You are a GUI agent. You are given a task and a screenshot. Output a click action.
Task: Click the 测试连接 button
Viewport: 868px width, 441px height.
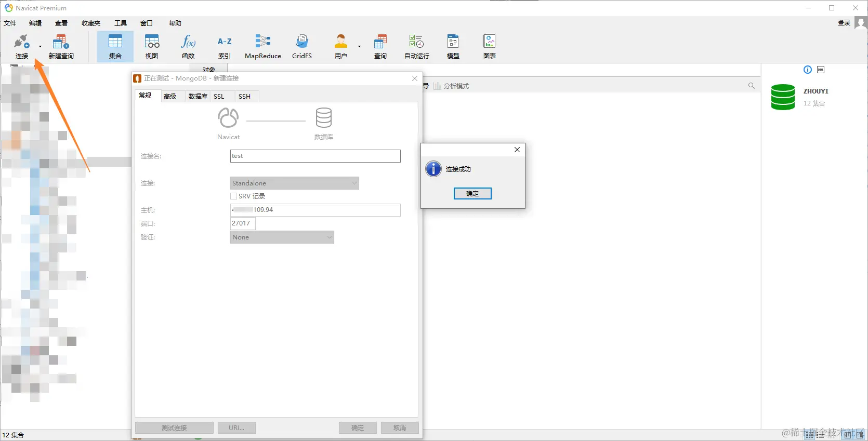tap(174, 427)
